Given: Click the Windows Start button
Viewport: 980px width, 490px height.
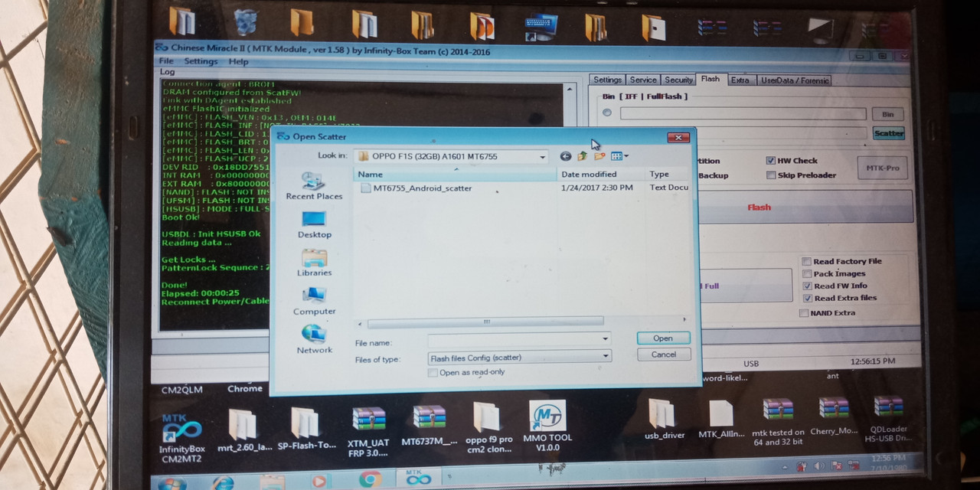Looking at the screenshot, I should (171, 483).
